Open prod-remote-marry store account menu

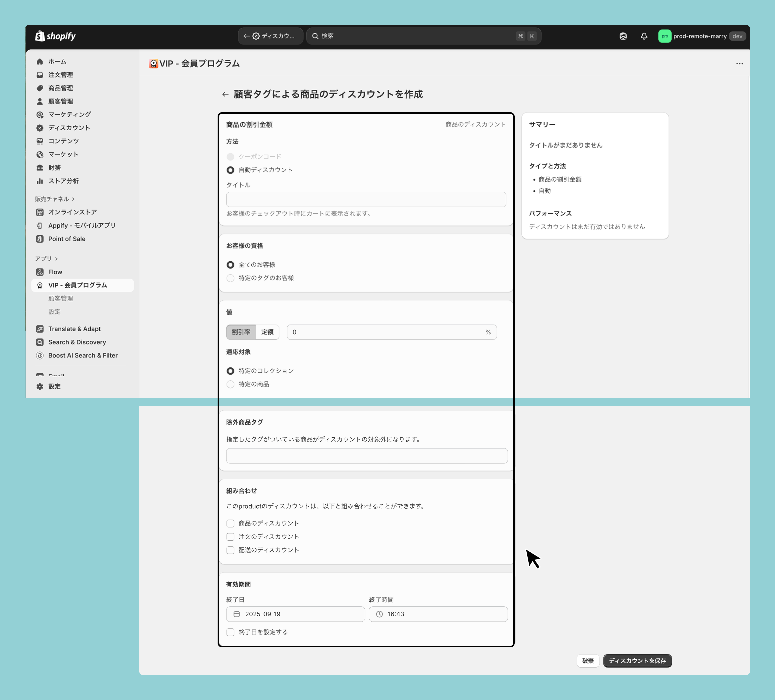click(x=702, y=36)
